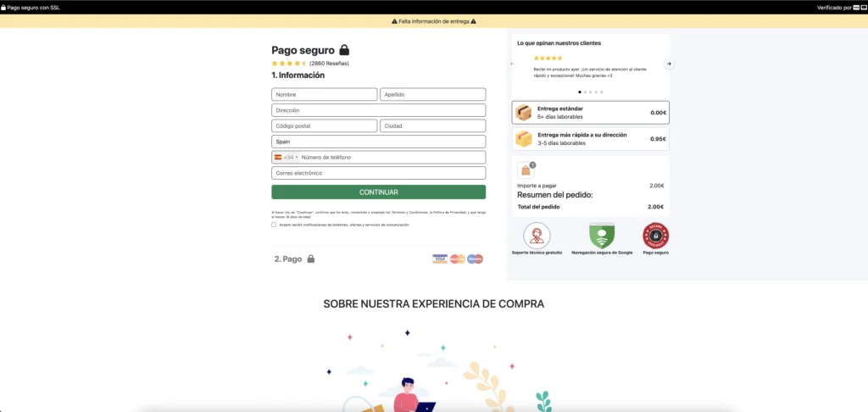This screenshot has width=868, height=412.
Task: Click 'SOBRE NUESTRA EXPERIENCIA DE COMPRA' heading
Action: 434,304
